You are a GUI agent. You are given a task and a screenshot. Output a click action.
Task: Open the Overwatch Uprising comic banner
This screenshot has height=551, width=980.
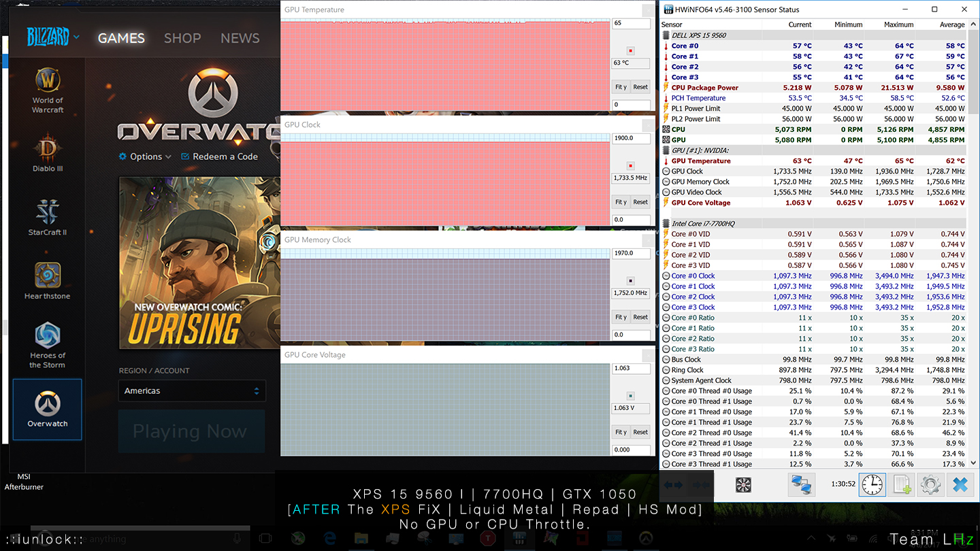point(199,263)
